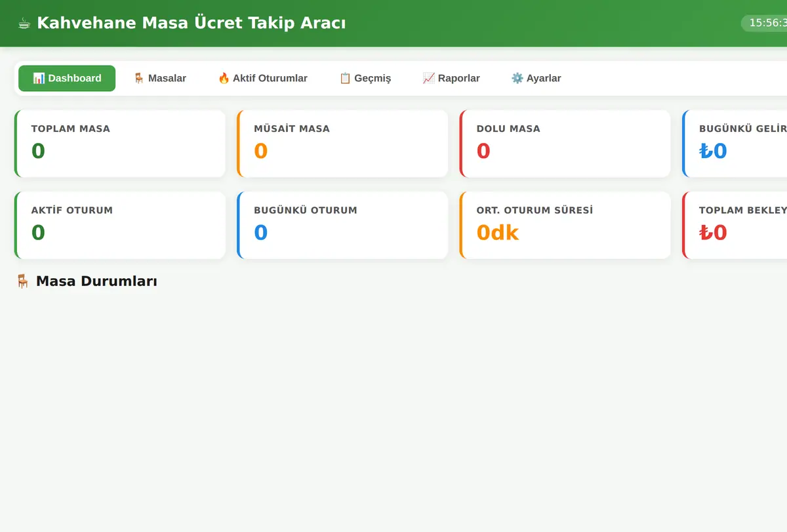Click the coffee cup icon in header
The width and height of the screenshot is (787, 532).
[x=24, y=24]
